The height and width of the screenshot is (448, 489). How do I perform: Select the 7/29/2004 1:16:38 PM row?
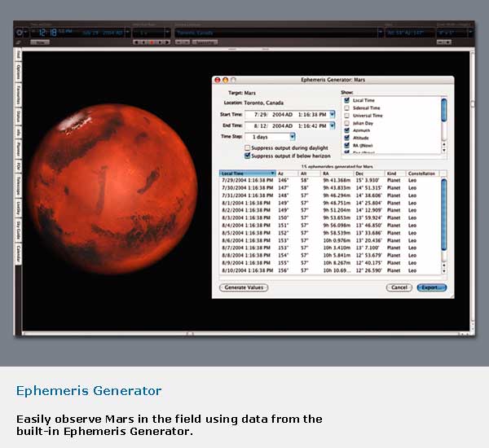[x=330, y=180]
